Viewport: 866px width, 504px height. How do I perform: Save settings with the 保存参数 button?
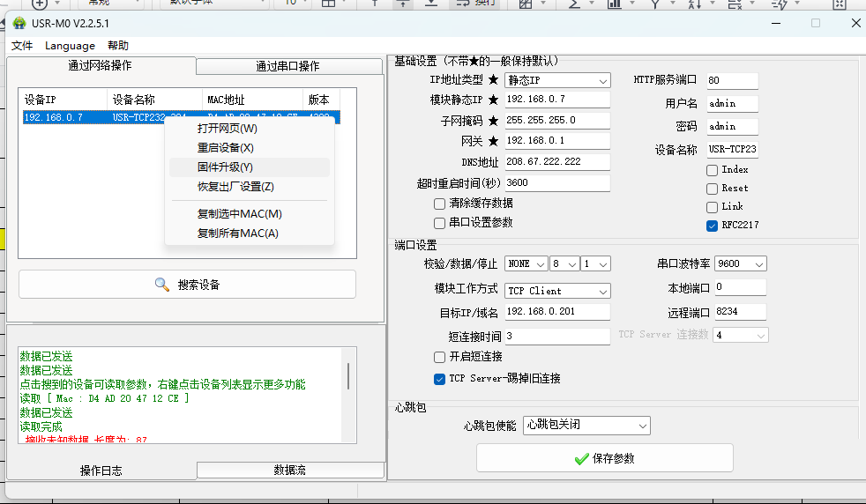(x=604, y=458)
